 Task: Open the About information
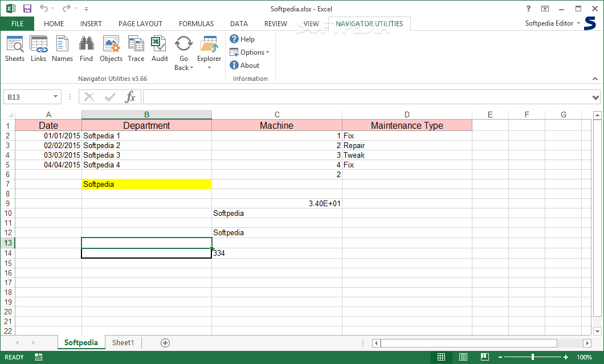point(244,65)
